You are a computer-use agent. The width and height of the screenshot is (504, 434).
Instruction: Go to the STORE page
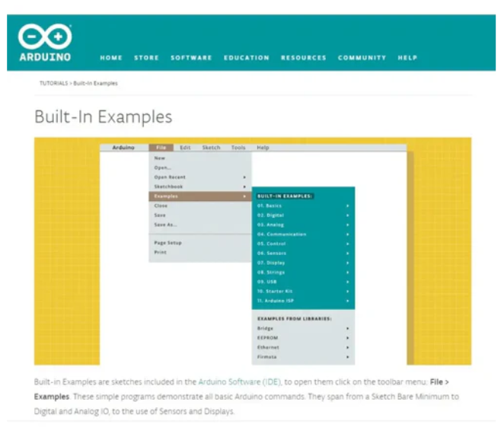click(x=146, y=58)
